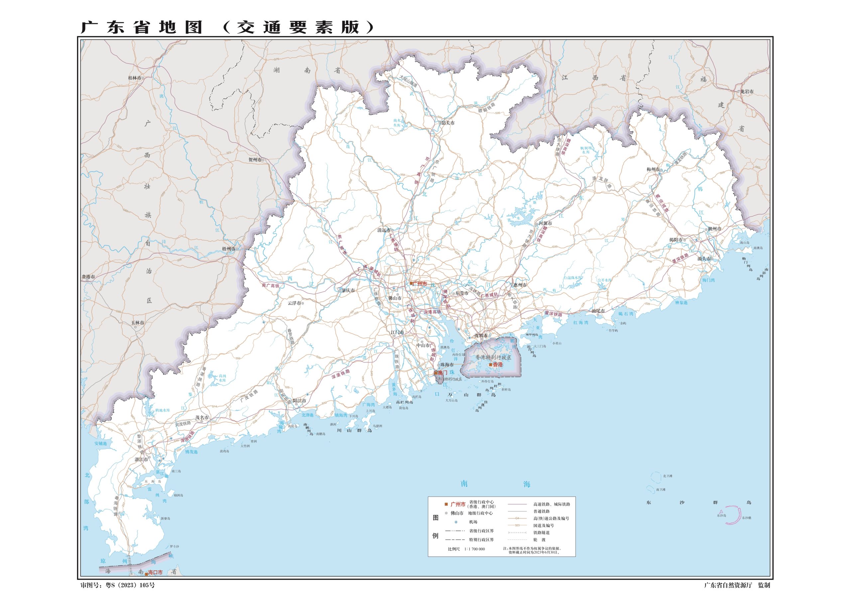Click the airport symbol between 揭阳市 and 潮州市
The width and height of the screenshot is (851, 616).
696,240
